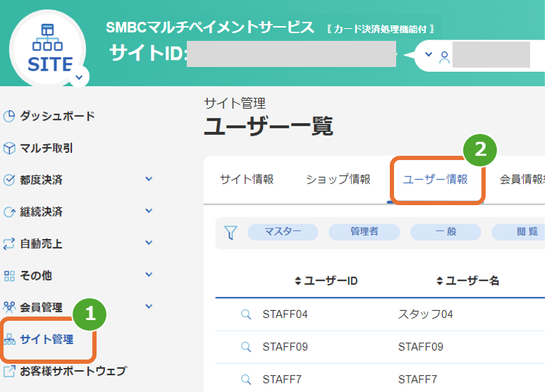
Task: Expand the 都度決済 menu chevron
Action: (149, 179)
